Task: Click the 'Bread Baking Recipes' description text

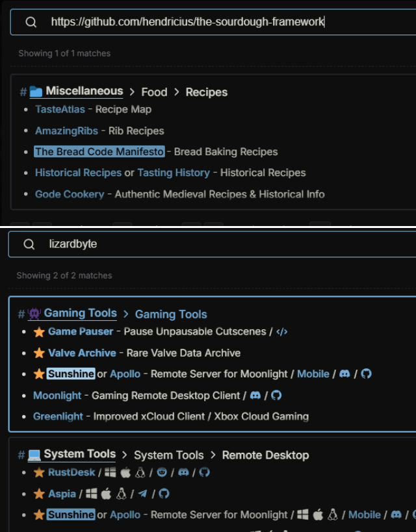Action: click(226, 151)
